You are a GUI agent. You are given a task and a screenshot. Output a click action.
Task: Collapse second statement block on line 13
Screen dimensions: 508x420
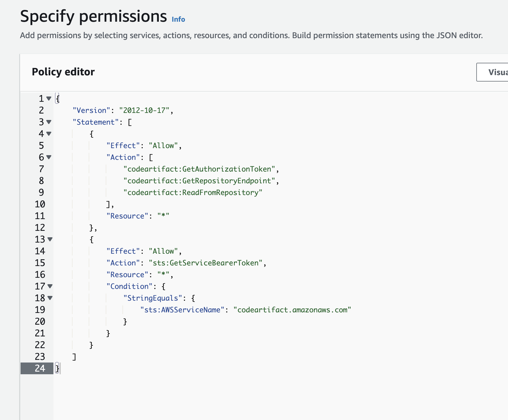point(50,239)
